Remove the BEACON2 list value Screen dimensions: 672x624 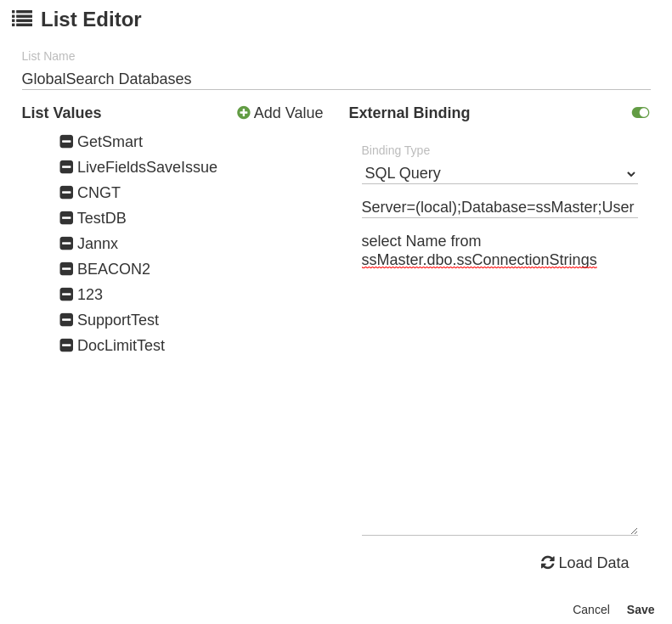pyautogui.click(x=66, y=269)
